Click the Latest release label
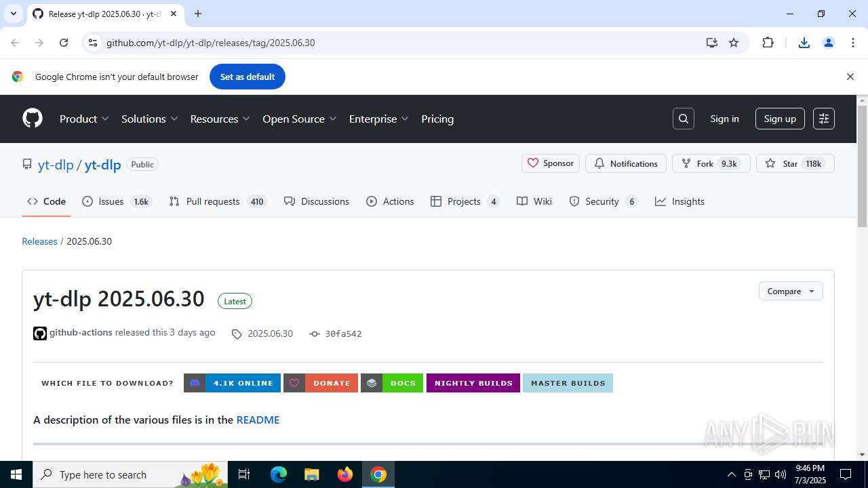The image size is (868, 488). (235, 301)
